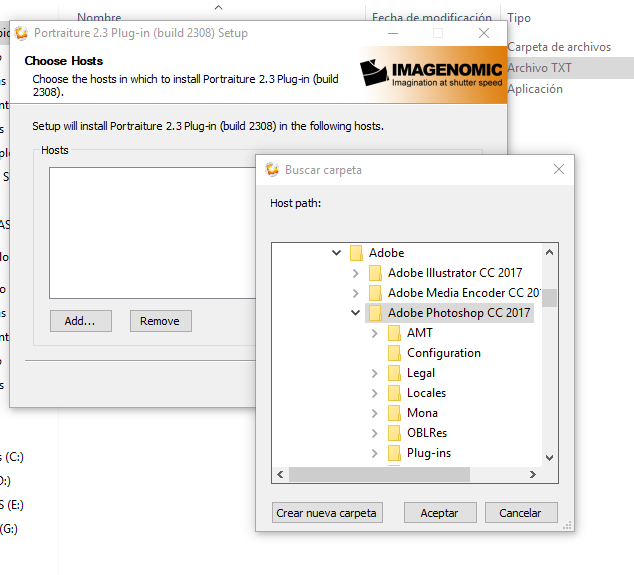Expand Adobe Media Encoder CC node
The width and height of the screenshot is (634, 575).
pos(355,293)
